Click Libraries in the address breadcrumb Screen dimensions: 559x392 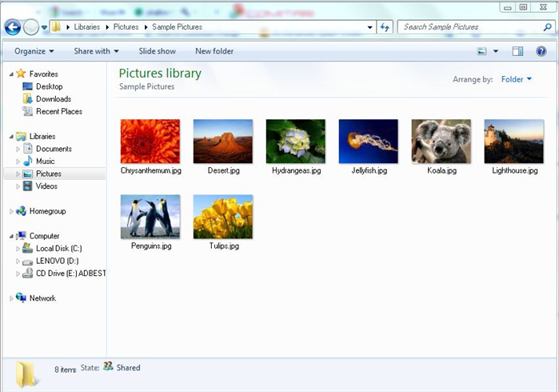(x=87, y=27)
